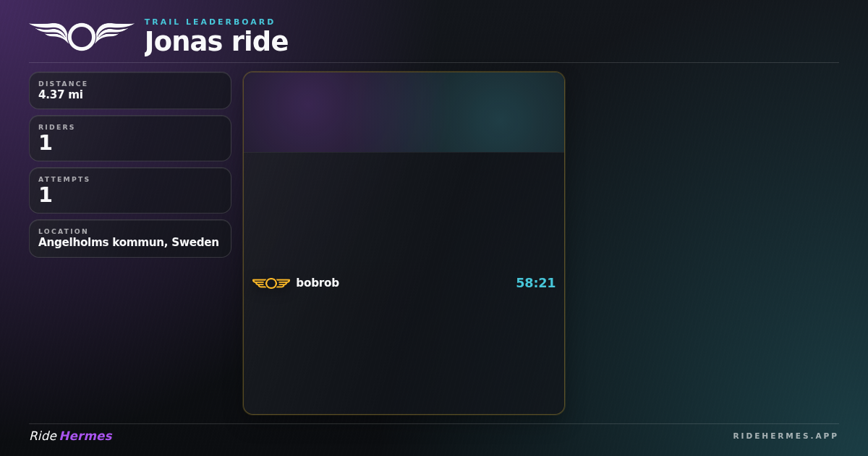Click the purple Hermes word in footer
This screenshot has width=868, height=456.
[x=85, y=436]
